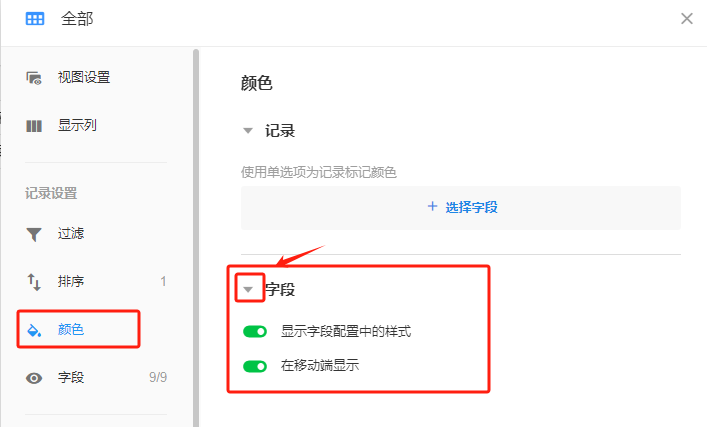Disable the 在移动端显示 switch

(255, 366)
